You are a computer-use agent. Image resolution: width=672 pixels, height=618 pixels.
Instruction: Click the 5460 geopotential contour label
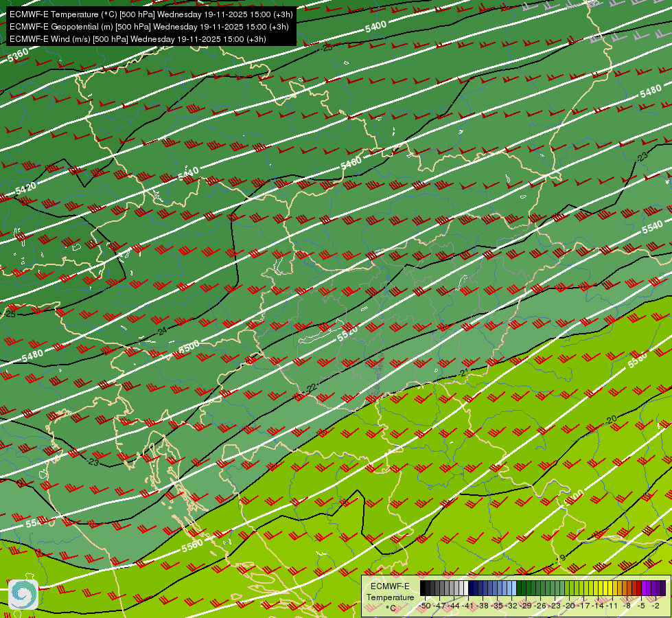(x=351, y=163)
